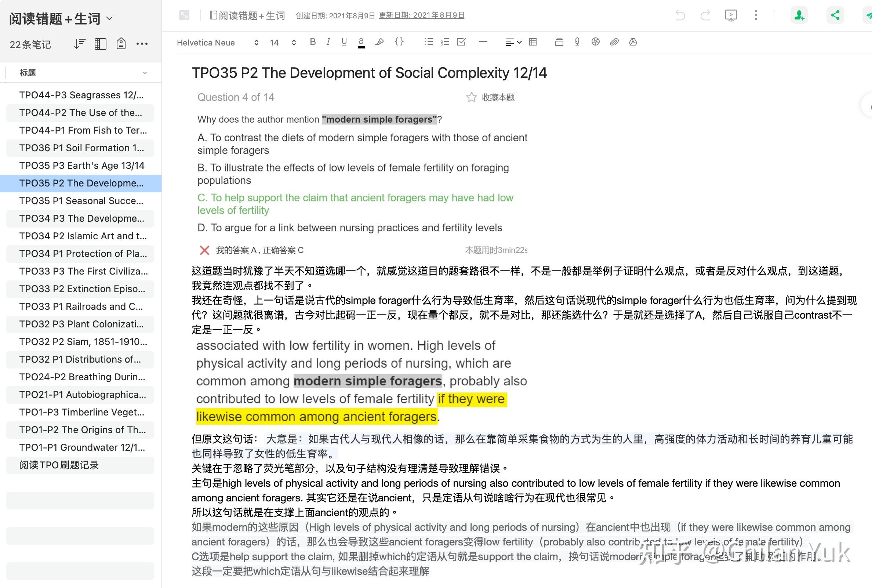Viewport: 872px width, 588px height.
Task: Open note TPO33 P1 Railroads and C...
Action: click(x=81, y=307)
